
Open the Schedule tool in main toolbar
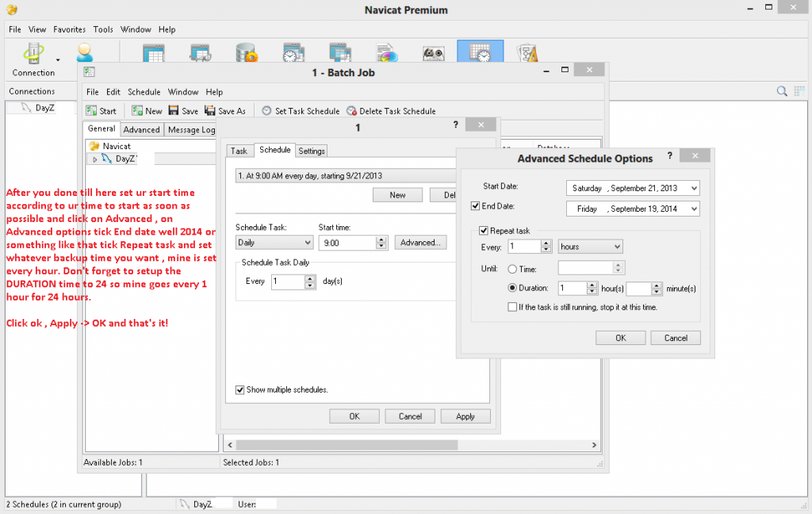(480, 52)
